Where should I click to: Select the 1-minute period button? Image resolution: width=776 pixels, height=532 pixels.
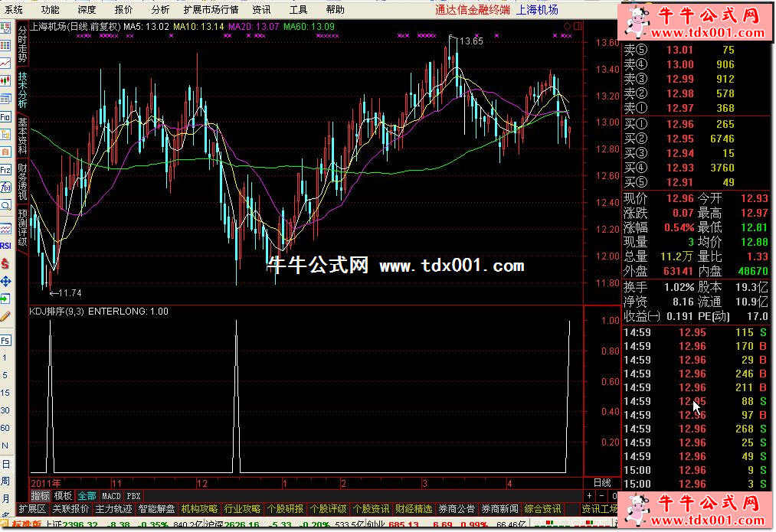pos(5,357)
